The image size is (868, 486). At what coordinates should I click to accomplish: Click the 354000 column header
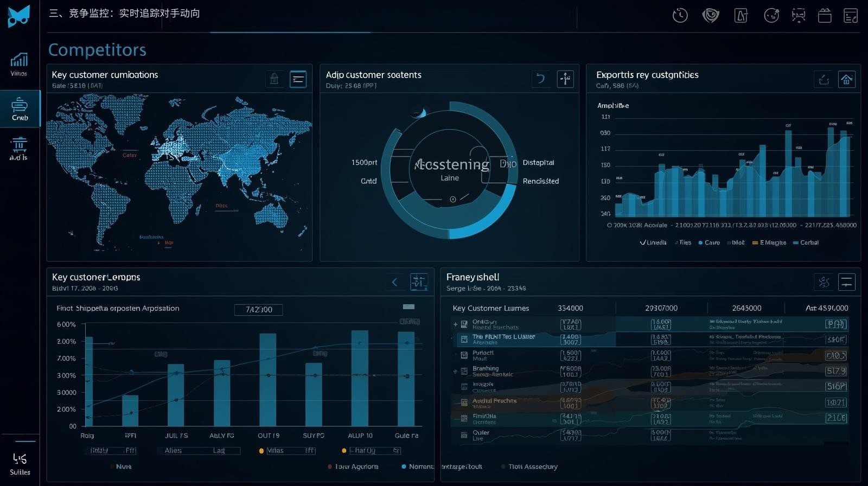(x=570, y=308)
